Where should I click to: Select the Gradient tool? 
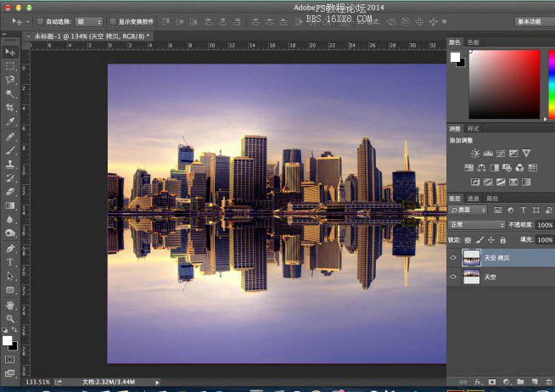pos(10,205)
